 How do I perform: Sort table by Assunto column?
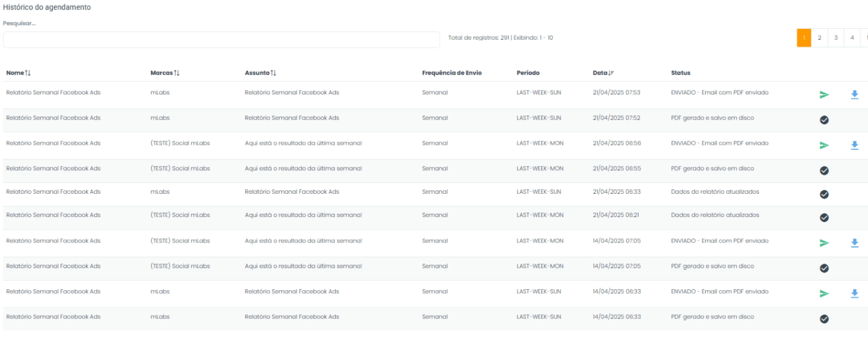pos(261,73)
